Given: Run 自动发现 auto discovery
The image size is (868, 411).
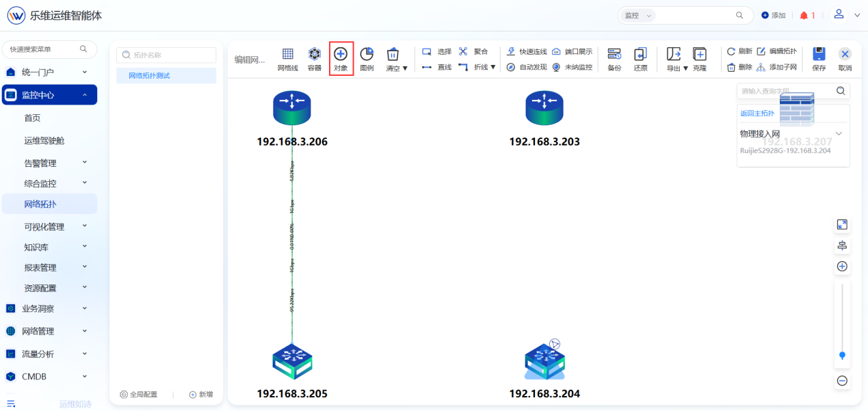Looking at the screenshot, I should [x=526, y=67].
